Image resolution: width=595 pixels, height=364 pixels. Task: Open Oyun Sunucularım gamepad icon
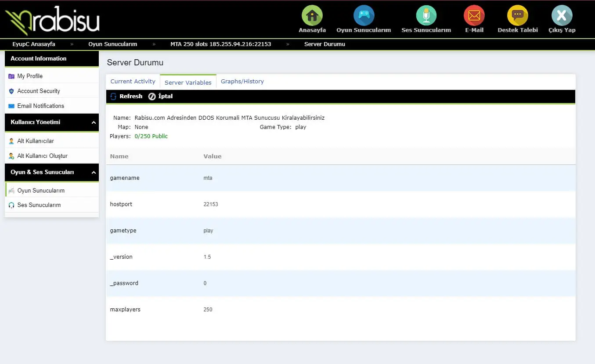(364, 15)
